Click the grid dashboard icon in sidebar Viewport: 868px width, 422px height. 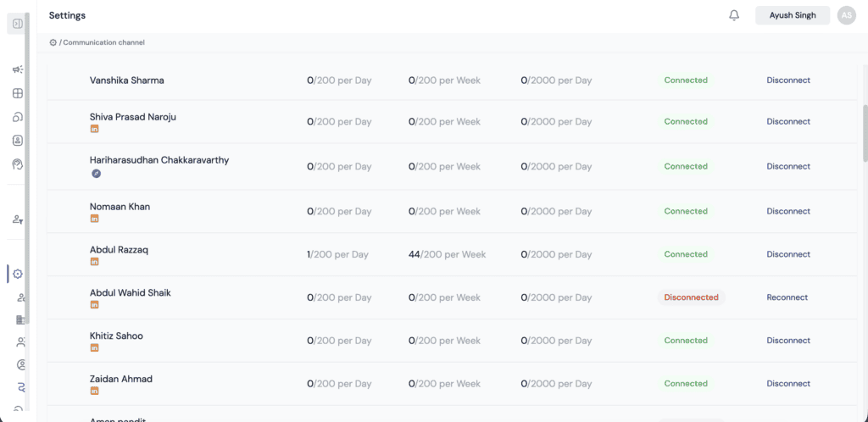[x=18, y=93]
